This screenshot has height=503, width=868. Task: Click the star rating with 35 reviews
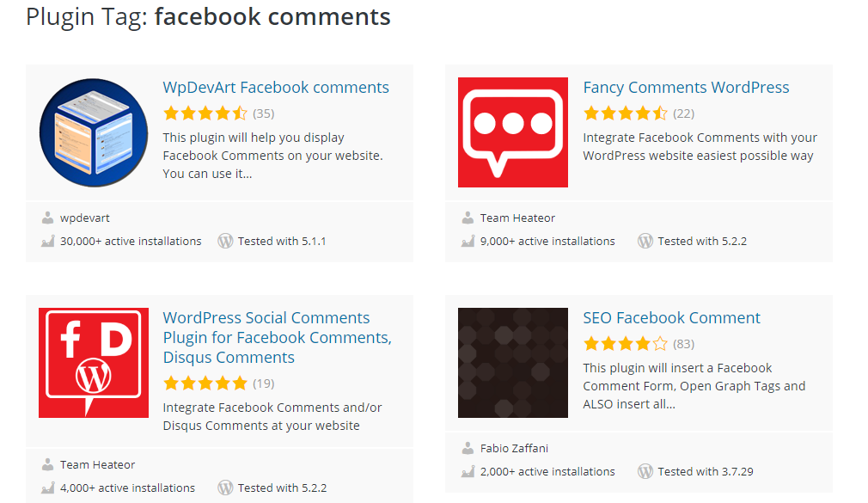pyautogui.click(x=205, y=113)
